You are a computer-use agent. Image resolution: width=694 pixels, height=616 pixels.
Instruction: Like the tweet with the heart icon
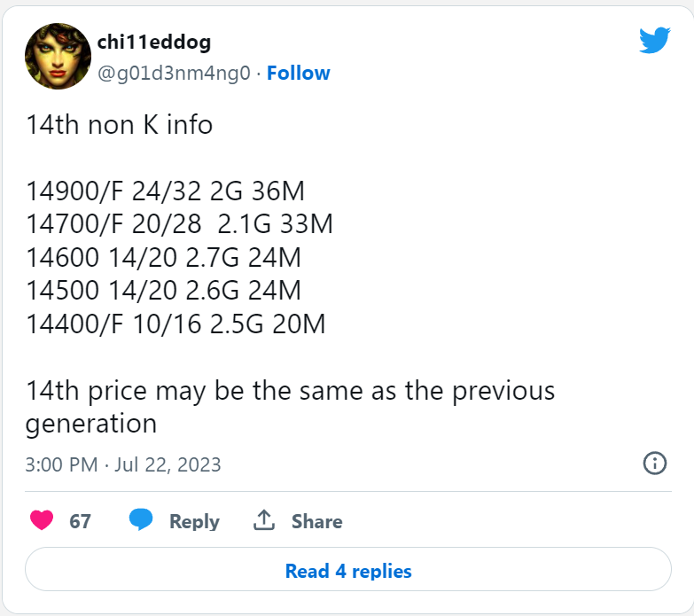(42, 520)
